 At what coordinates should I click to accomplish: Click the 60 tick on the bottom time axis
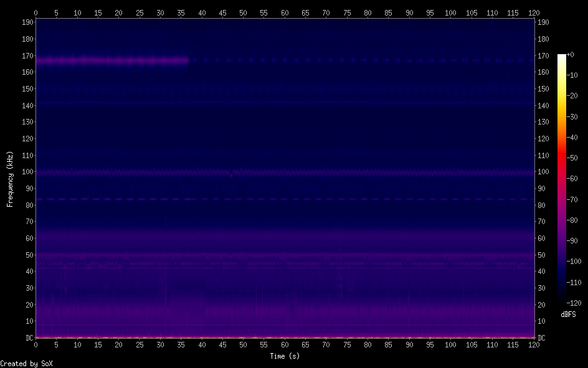[x=285, y=344]
